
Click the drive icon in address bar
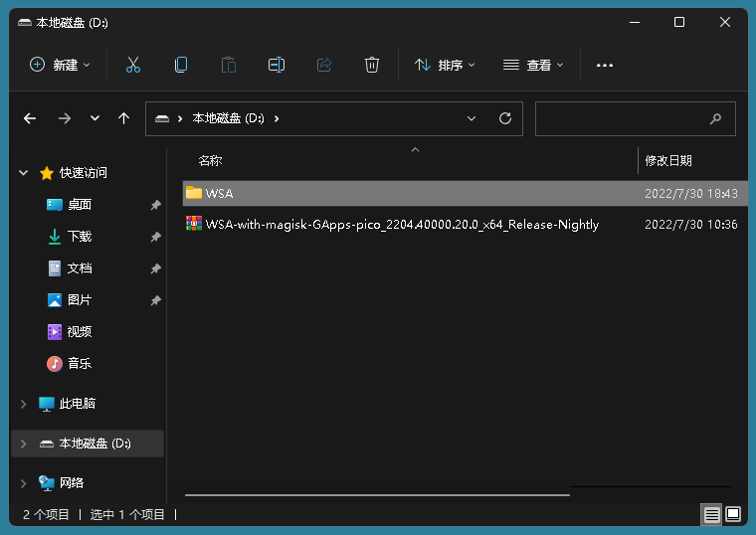point(162,118)
